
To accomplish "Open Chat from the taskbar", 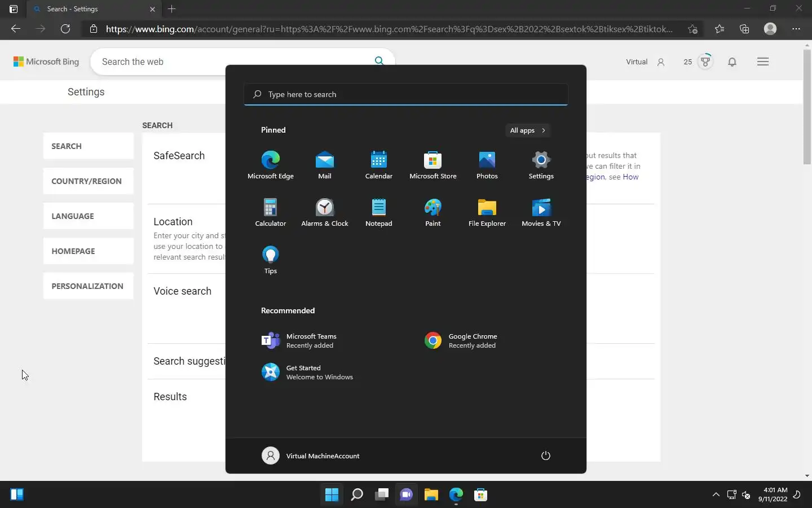I will (407, 495).
